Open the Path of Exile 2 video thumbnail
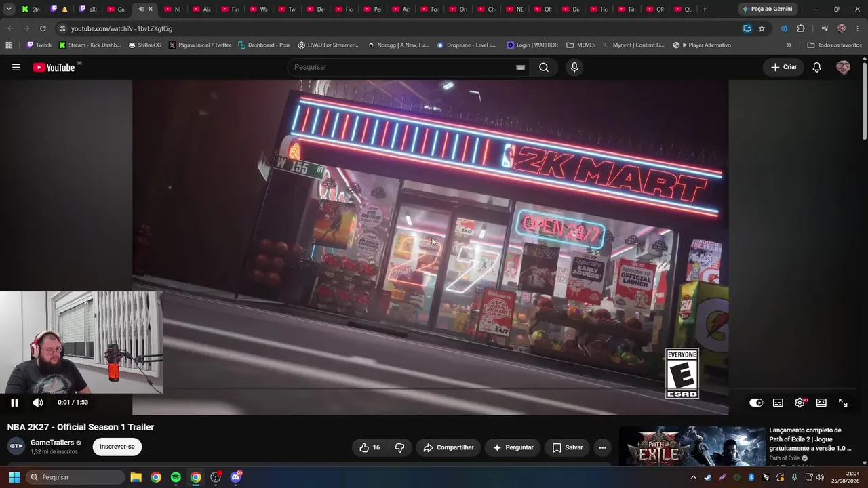This screenshot has width=868, height=488. 692,446
